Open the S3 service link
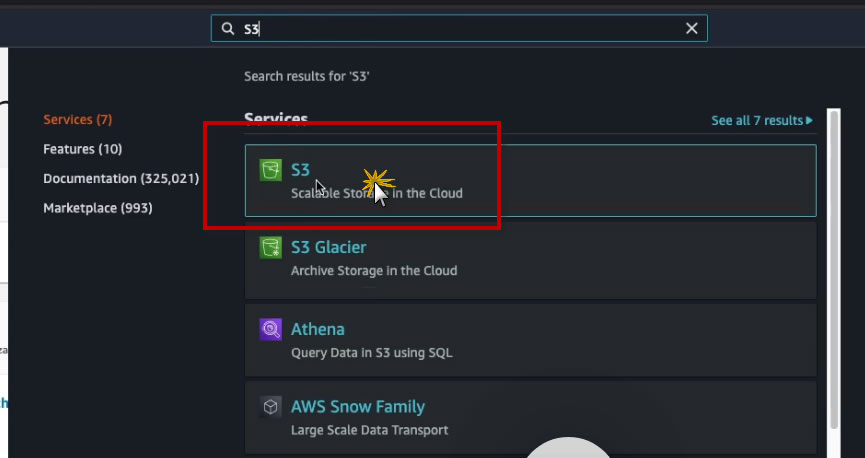The height and width of the screenshot is (458, 865). [x=300, y=170]
